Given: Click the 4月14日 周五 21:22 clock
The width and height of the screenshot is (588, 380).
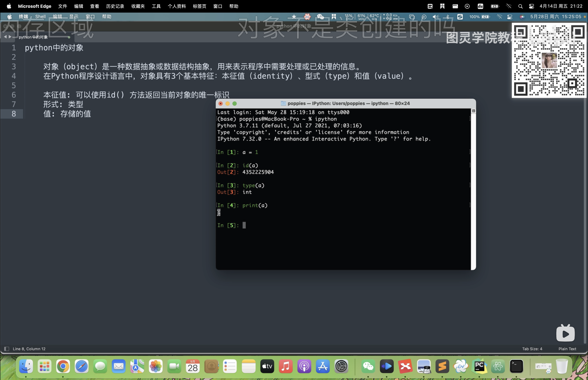Looking at the screenshot, I should (561, 6).
